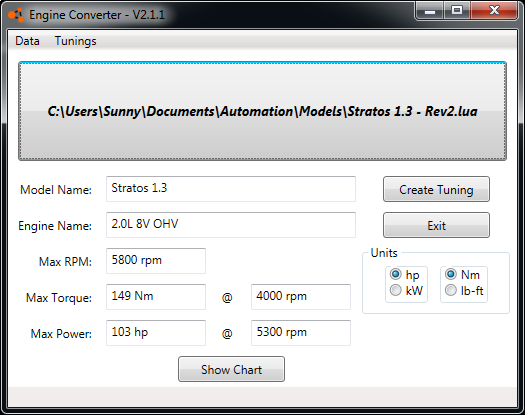Screen dimensions: 525x415
Task: Click the Max Torque value field
Action: point(156,297)
